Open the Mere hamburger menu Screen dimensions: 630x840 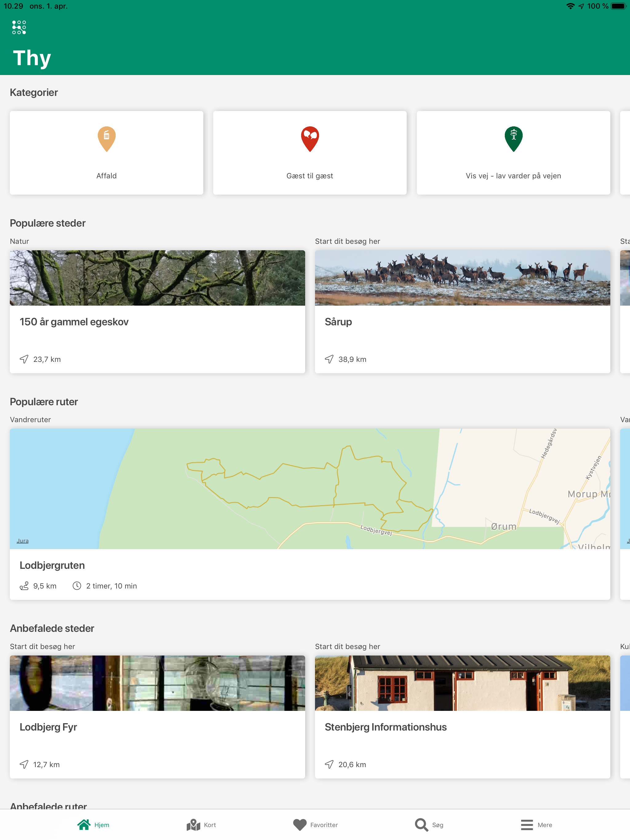click(x=527, y=824)
